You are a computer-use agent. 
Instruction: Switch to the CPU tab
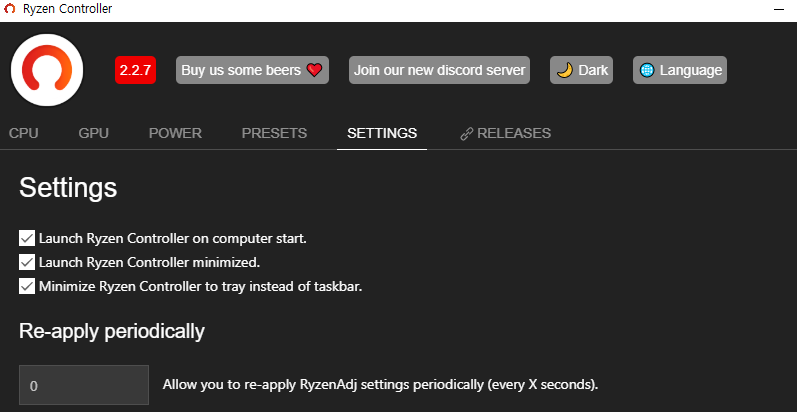pos(24,133)
